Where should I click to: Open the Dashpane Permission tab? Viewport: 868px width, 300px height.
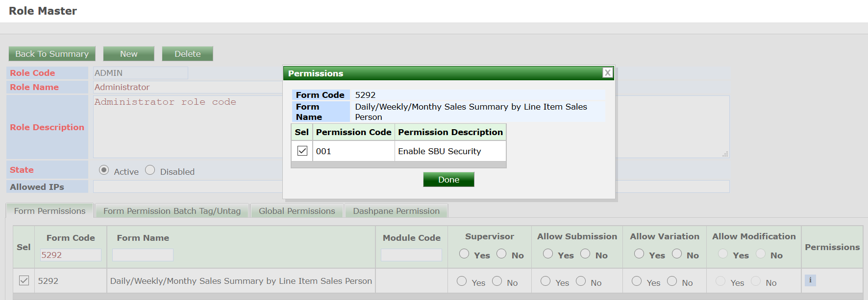[x=396, y=211]
